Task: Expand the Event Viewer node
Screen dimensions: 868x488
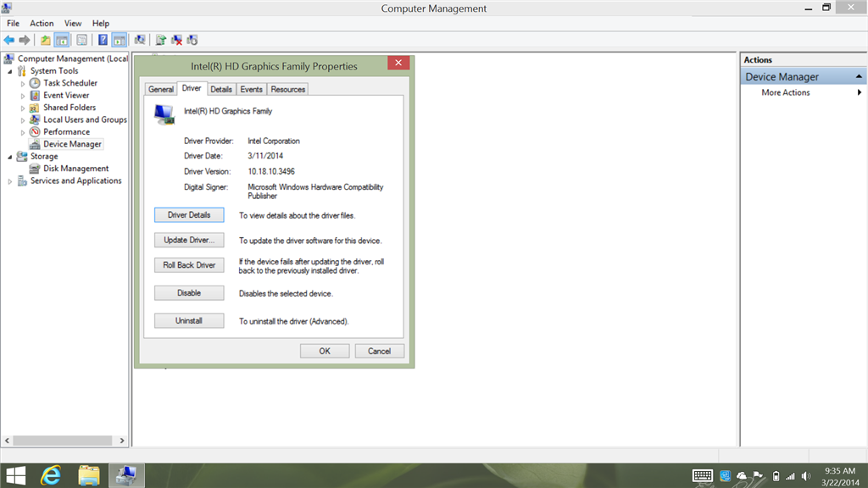Action: tap(23, 96)
